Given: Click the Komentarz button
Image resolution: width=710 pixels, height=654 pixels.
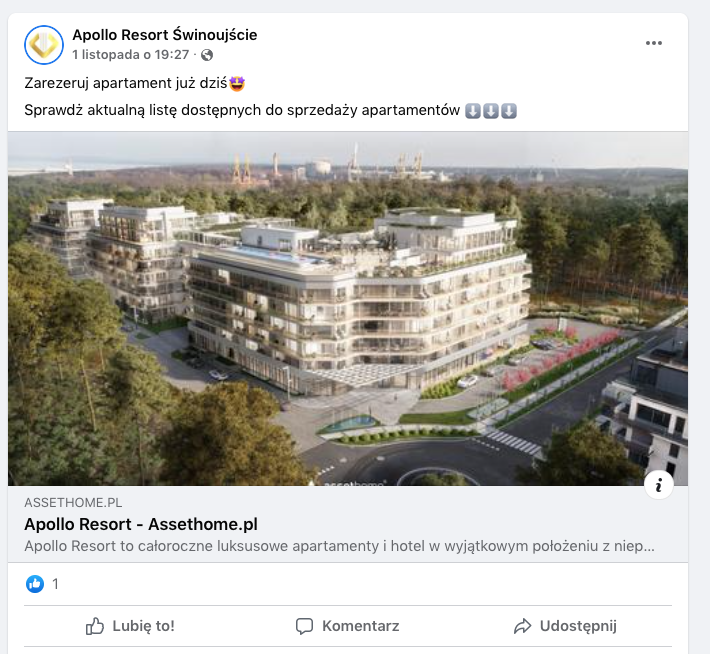Looking at the screenshot, I should coord(348,626).
